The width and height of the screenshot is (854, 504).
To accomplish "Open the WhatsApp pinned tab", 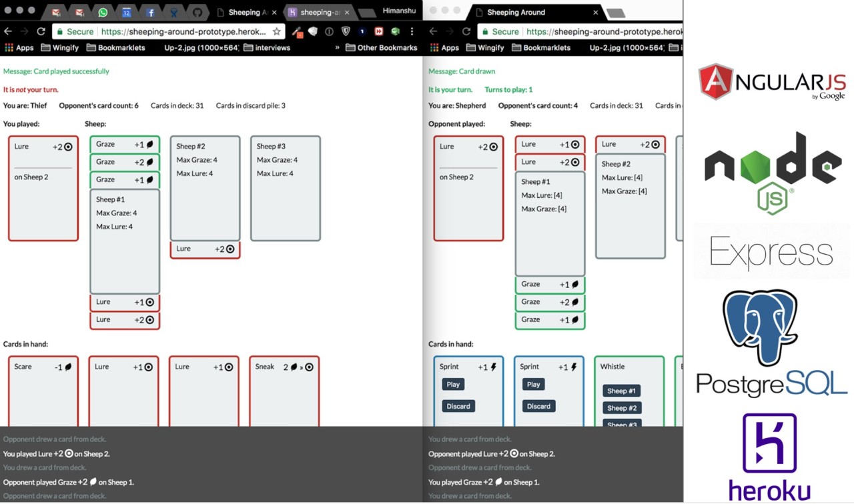I will point(102,12).
